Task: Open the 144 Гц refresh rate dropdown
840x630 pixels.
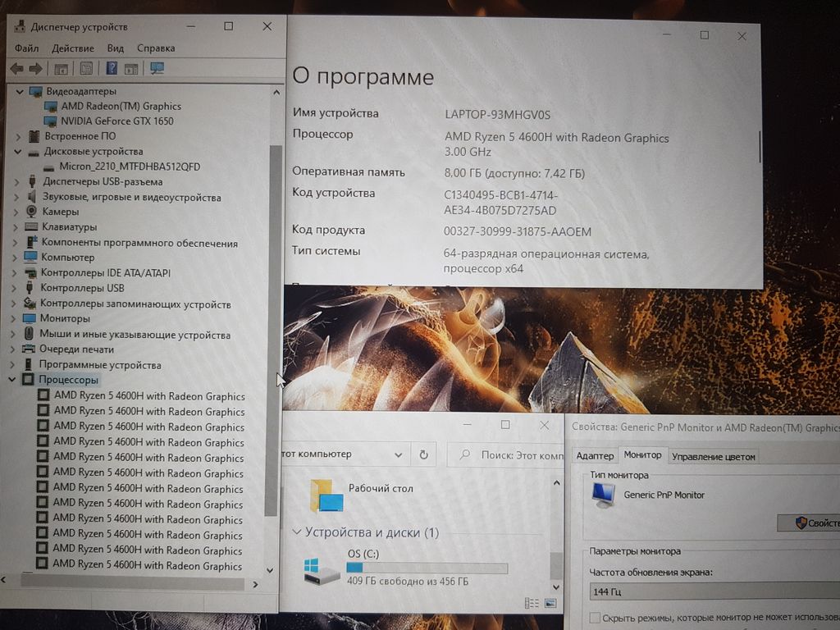Action: pyautogui.click(x=705, y=591)
